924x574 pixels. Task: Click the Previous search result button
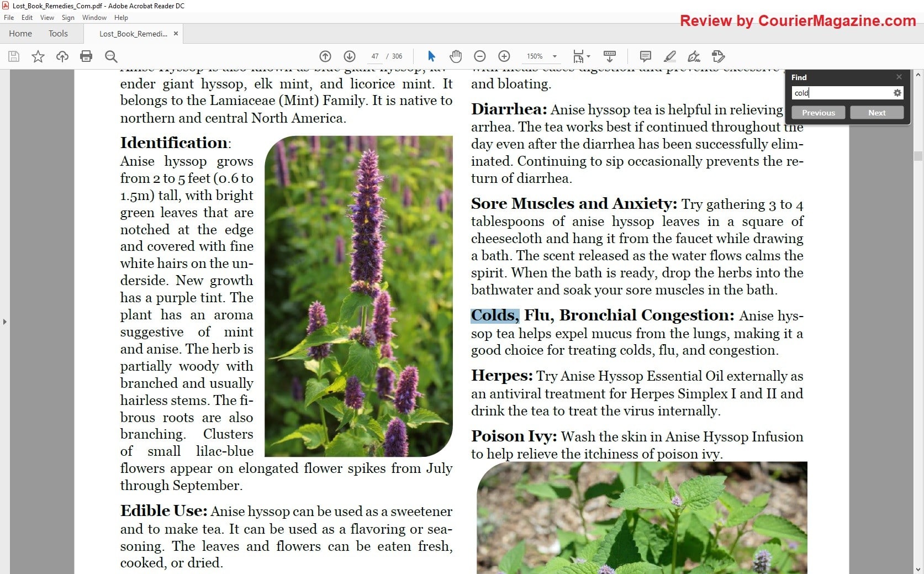(x=819, y=113)
